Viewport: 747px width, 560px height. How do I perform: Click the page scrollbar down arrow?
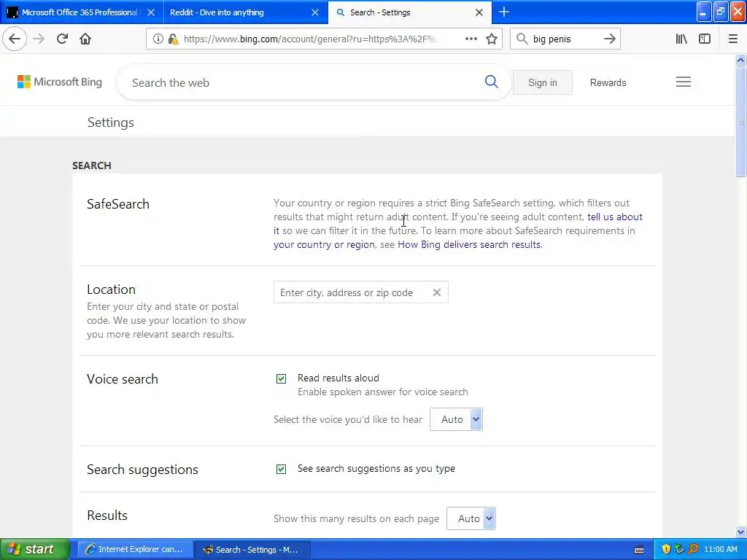[x=740, y=532]
